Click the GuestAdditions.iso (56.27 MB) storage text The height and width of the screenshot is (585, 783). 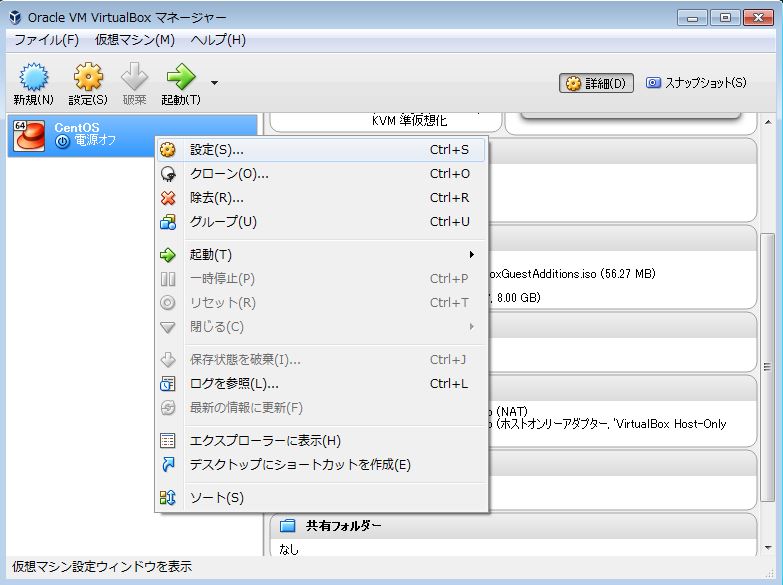[x=573, y=274]
